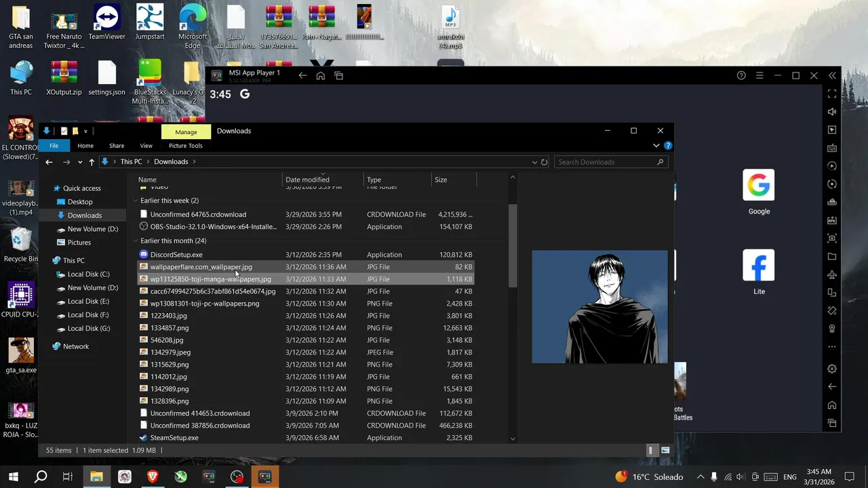Open the help question-mark icon in MSI App Player title bar

tap(741, 75)
